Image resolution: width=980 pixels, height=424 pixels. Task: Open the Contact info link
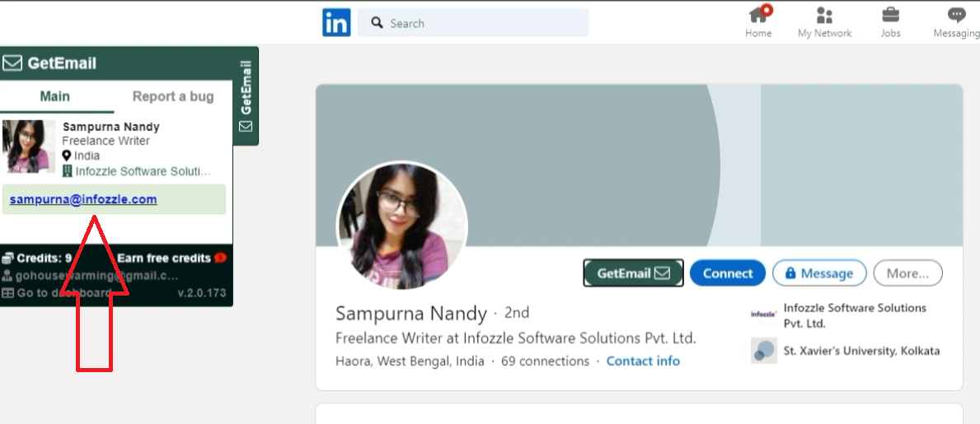643,361
